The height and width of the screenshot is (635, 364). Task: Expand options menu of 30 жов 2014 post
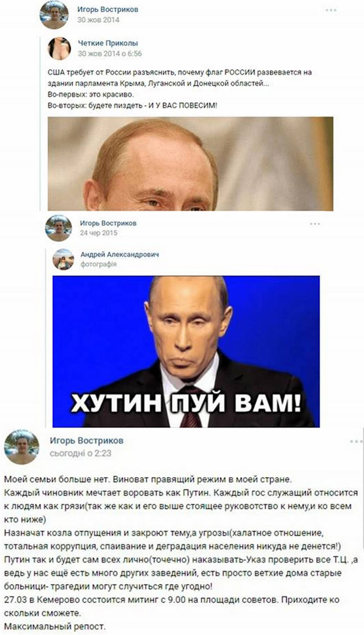click(331, 10)
